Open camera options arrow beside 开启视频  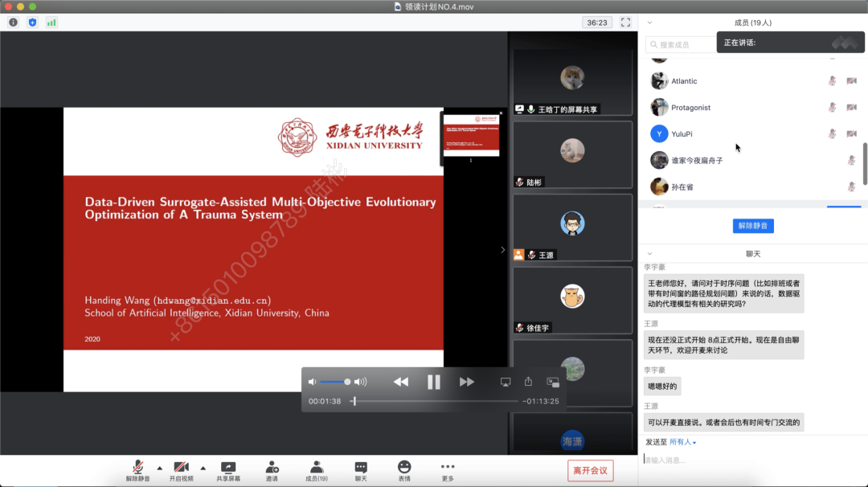click(203, 469)
